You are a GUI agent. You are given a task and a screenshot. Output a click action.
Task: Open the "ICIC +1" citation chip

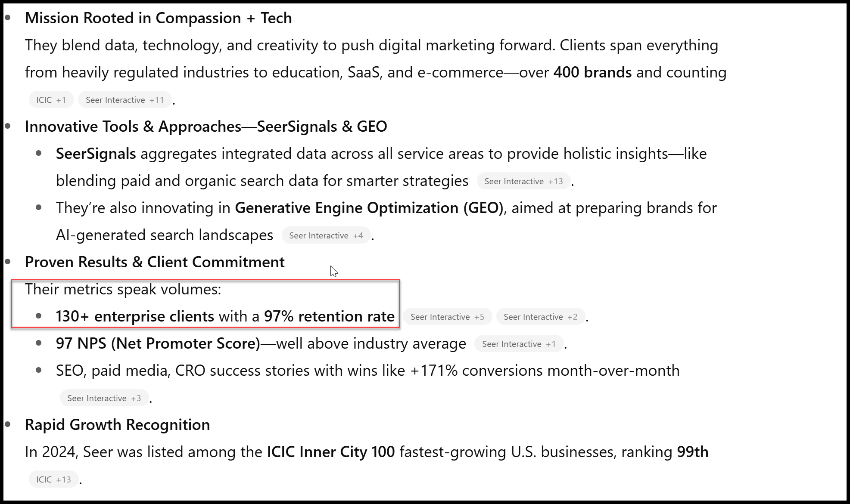(51, 100)
